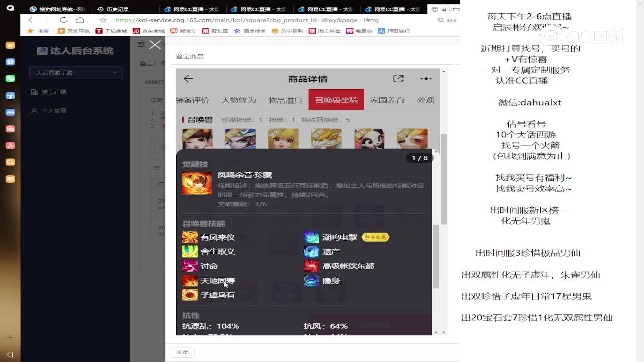Open the 网址导航 bookmark

(74, 31)
